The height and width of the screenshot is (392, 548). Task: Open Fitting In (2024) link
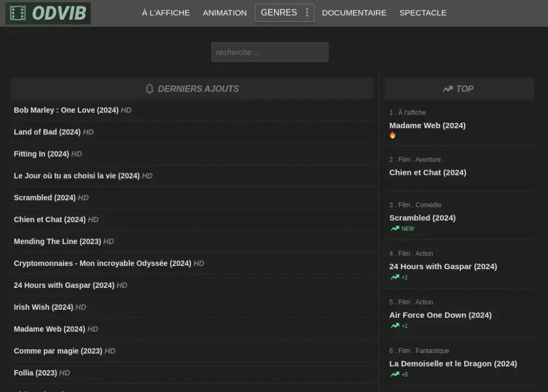point(41,154)
